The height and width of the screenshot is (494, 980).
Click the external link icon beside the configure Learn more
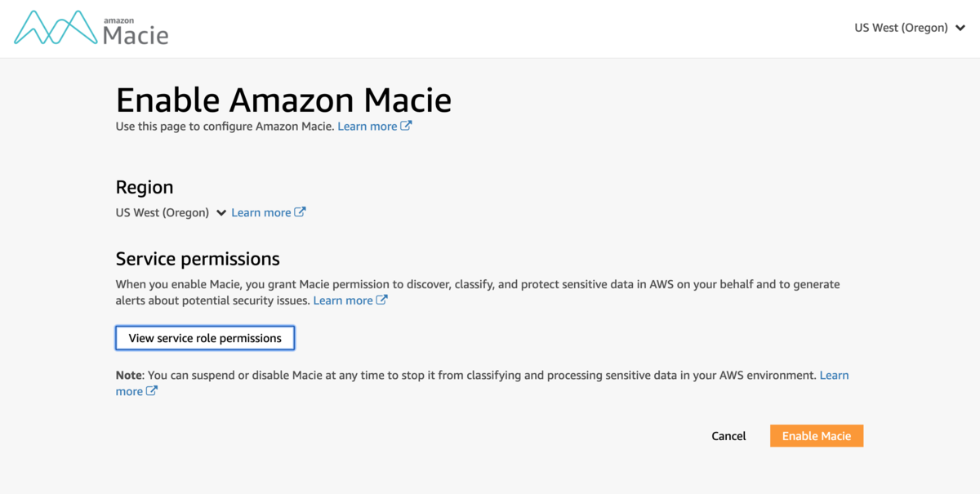click(x=406, y=127)
